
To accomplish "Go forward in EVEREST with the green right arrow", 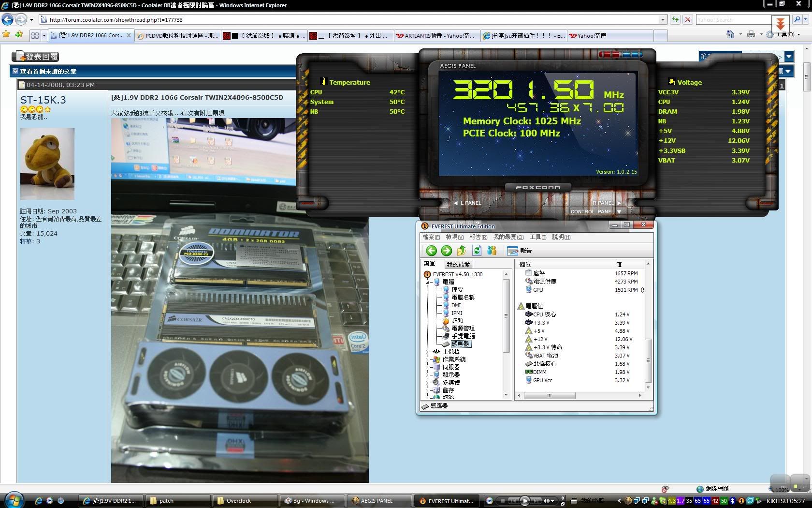I will 447,251.
